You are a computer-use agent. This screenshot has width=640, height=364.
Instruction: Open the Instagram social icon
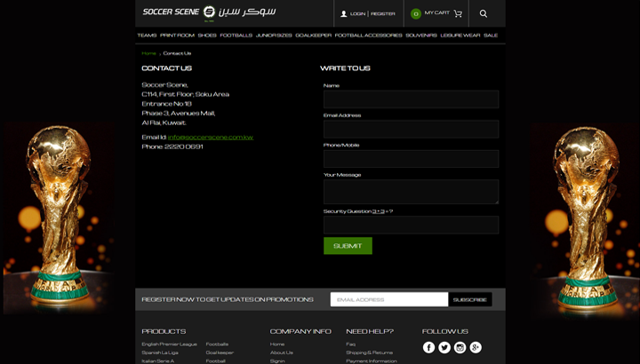pyautogui.click(x=460, y=347)
